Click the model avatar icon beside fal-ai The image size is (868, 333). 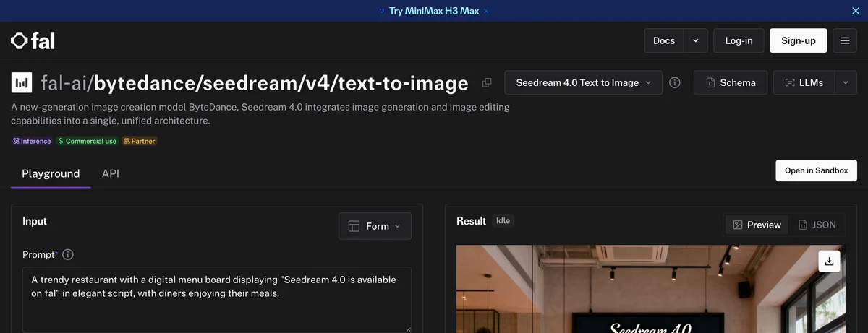point(22,83)
